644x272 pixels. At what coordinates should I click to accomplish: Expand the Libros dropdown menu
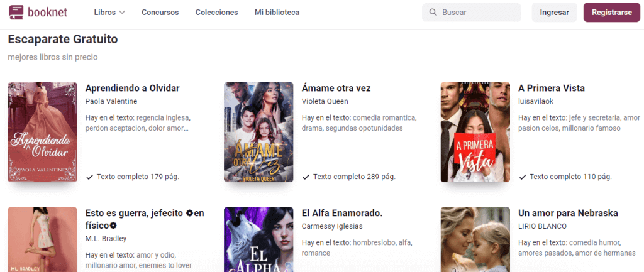(x=109, y=13)
